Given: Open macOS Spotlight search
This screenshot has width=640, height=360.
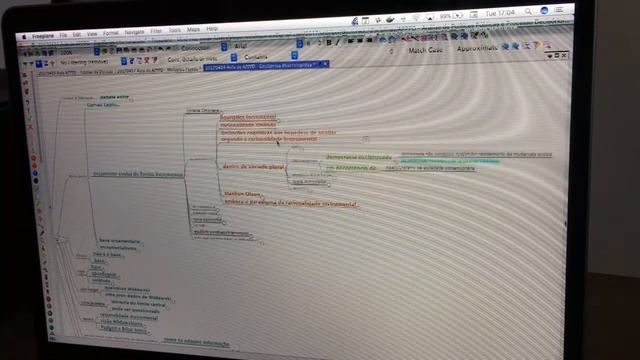Looking at the screenshot, I should 528,12.
